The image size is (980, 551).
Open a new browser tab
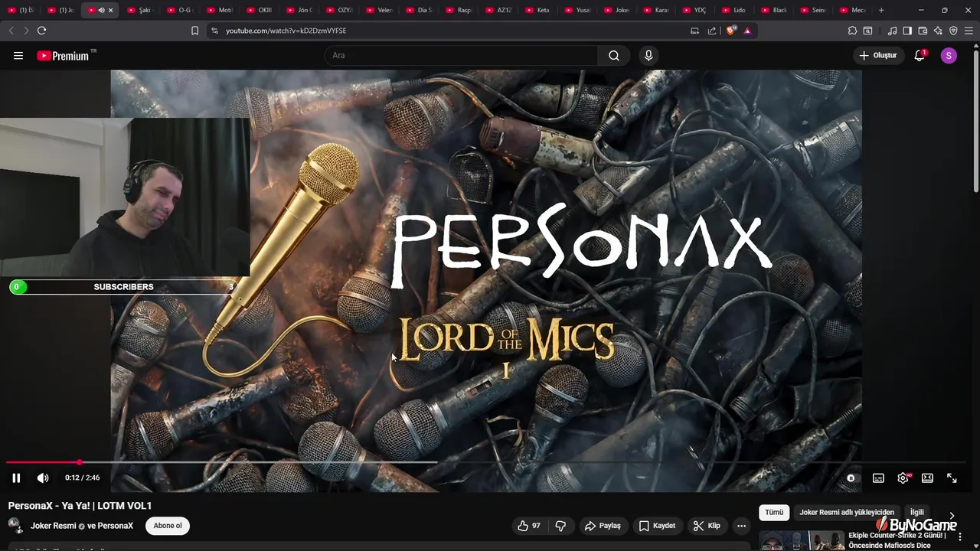point(881,10)
